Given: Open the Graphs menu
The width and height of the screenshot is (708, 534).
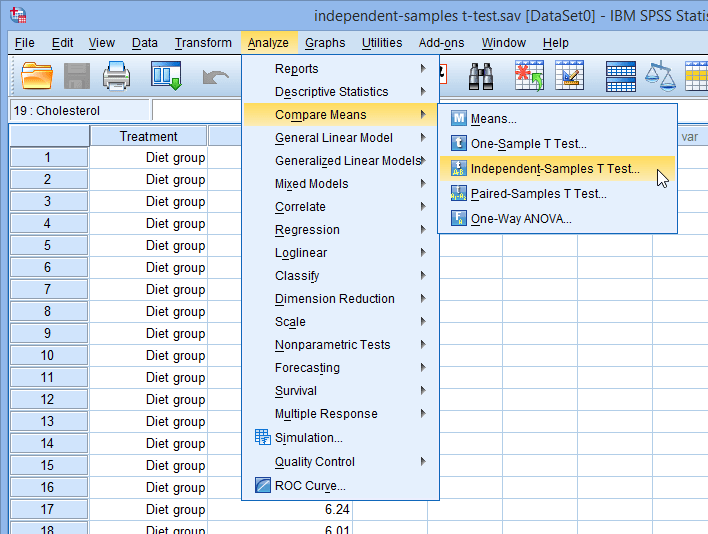Looking at the screenshot, I should tap(325, 43).
